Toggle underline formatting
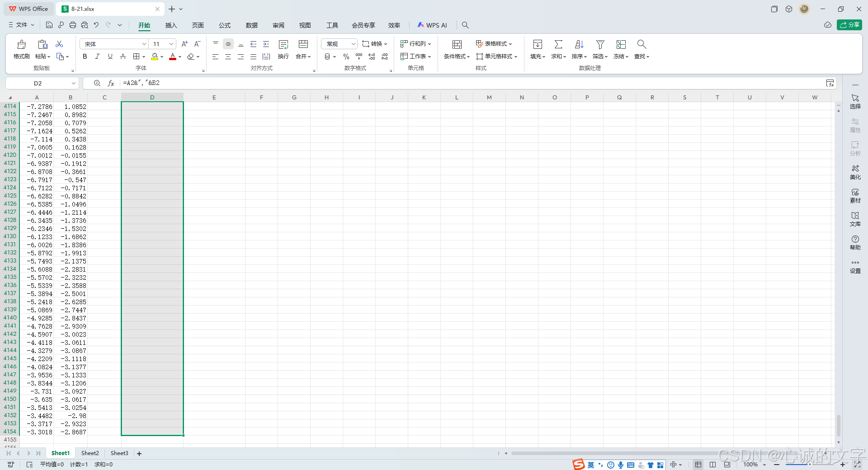 coord(110,56)
